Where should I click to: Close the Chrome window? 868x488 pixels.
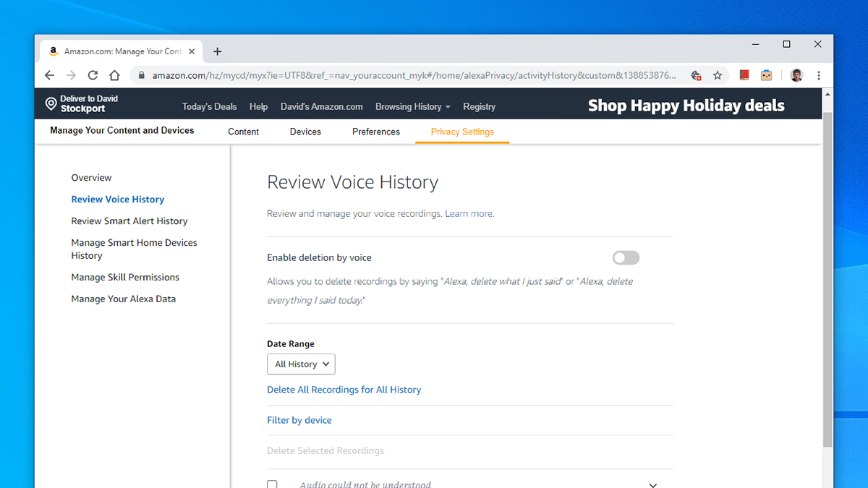point(817,44)
